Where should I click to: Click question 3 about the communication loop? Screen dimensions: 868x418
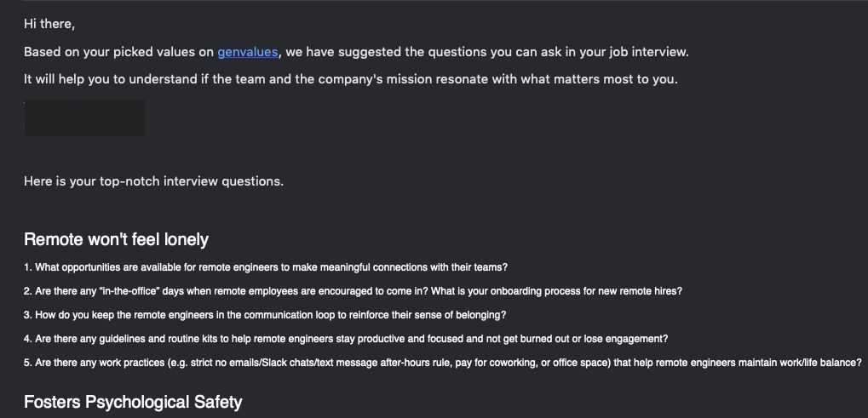[x=265, y=315]
